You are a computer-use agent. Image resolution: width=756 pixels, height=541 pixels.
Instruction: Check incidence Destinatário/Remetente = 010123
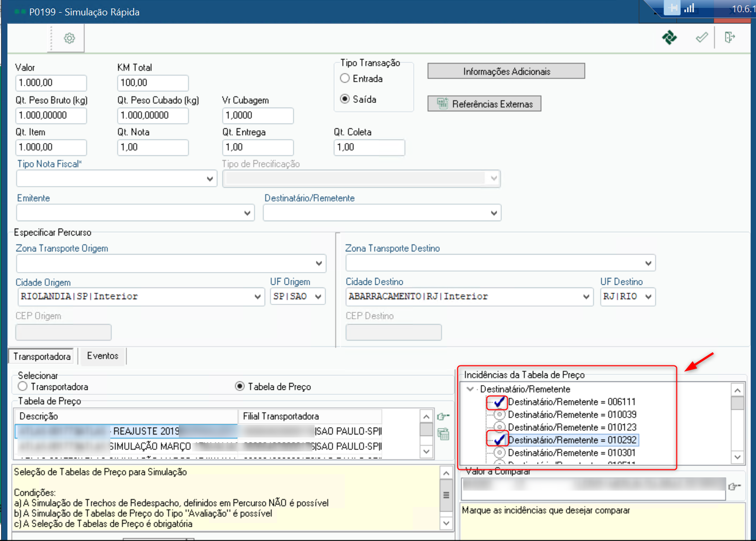coord(499,427)
